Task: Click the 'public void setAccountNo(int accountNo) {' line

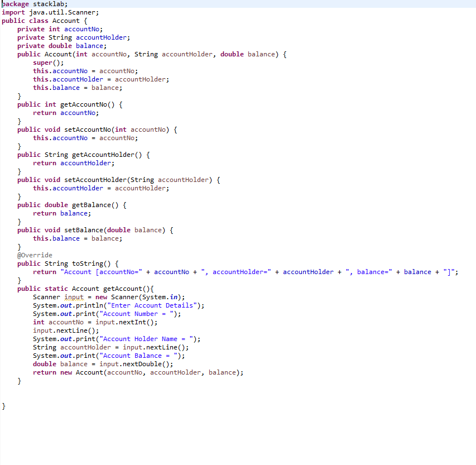Action: 97,130
